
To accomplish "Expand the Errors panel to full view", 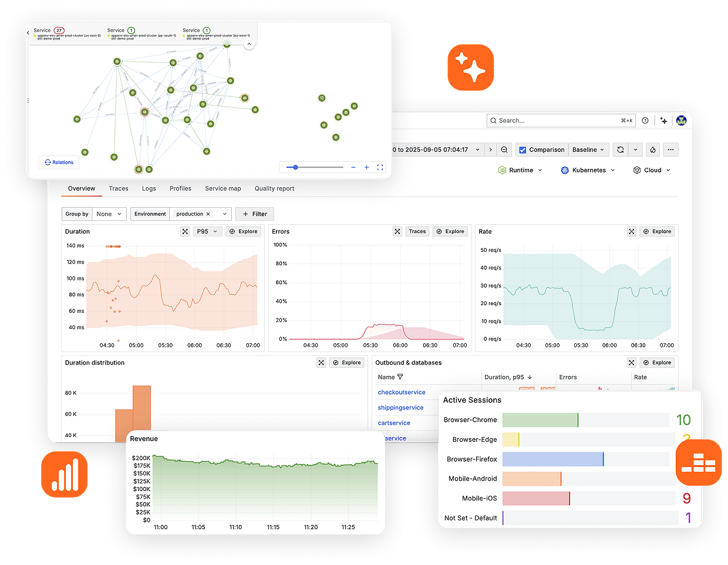I will [x=397, y=232].
